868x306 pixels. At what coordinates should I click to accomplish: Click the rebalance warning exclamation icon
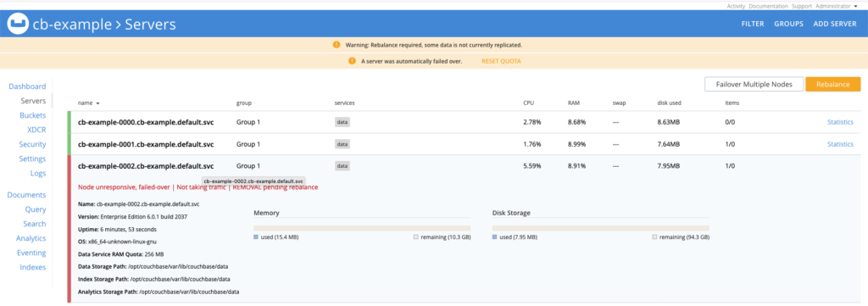point(336,45)
